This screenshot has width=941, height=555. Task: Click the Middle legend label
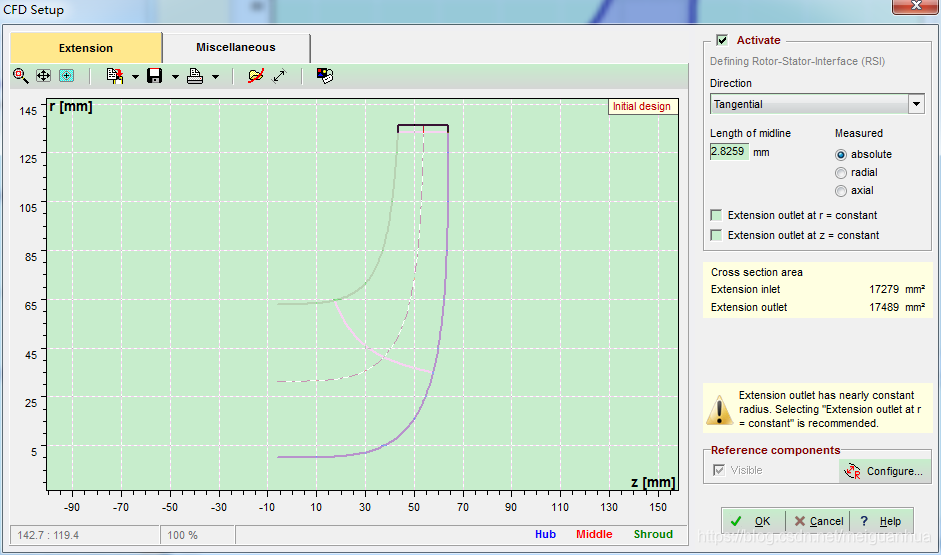point(594,534)
